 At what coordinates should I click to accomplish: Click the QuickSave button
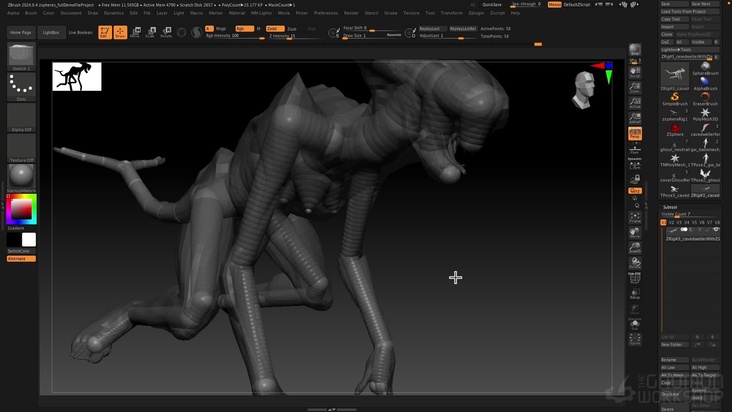492,5
